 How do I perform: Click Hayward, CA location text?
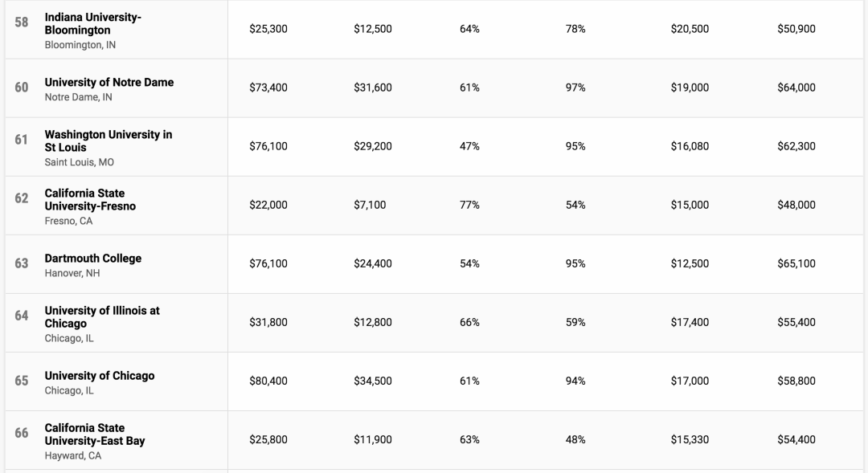(x=73, y=455)
